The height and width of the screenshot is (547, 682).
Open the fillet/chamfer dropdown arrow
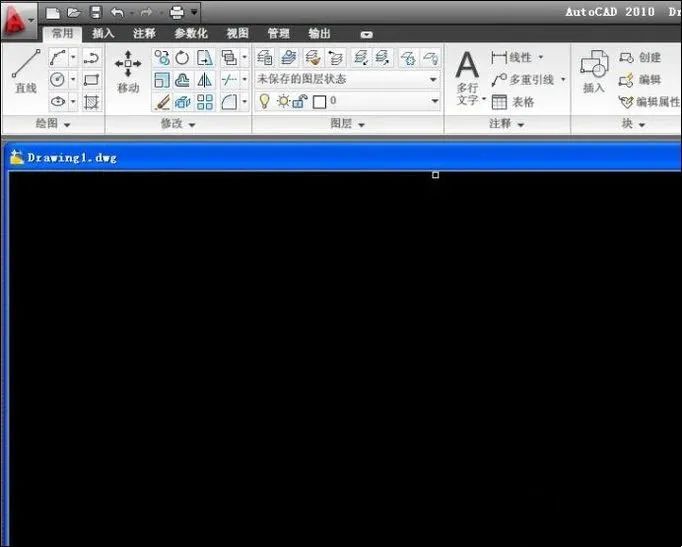pyautogui.click(x=244, y=102)
